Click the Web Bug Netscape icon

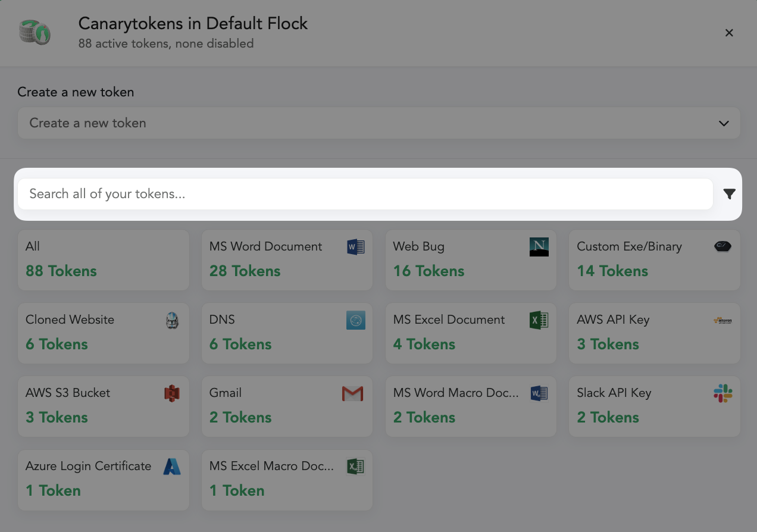539,246
